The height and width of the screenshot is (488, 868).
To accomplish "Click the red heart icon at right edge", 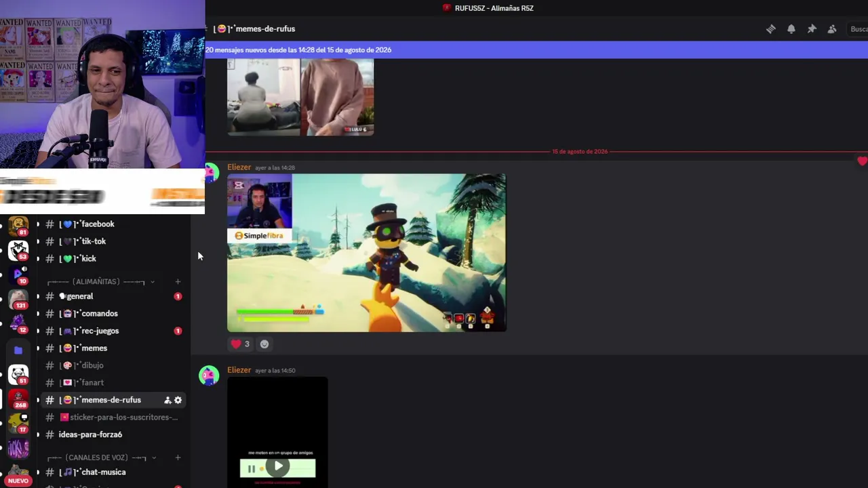I will pos(862,161).
